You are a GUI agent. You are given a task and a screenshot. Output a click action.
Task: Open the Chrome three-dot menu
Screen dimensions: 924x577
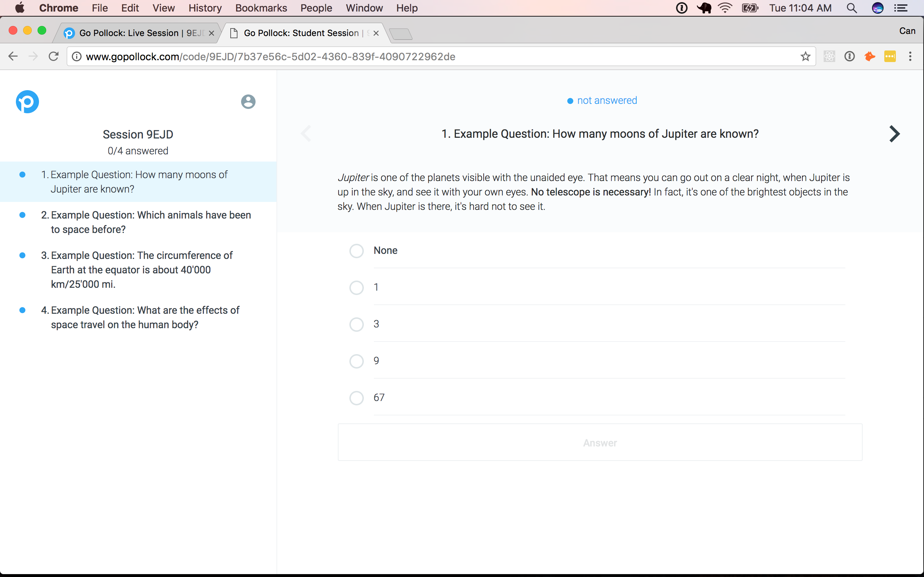pyautogui.click(x=910, y=57)
